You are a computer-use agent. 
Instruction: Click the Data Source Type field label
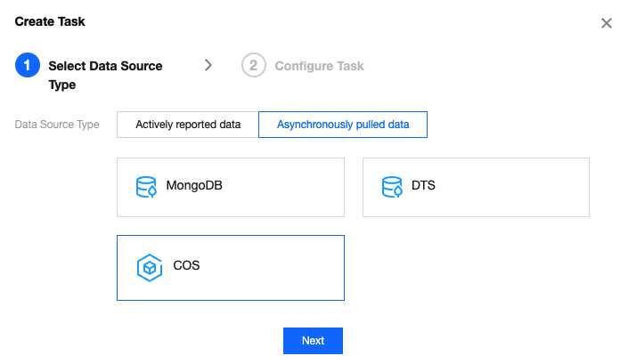57,125
